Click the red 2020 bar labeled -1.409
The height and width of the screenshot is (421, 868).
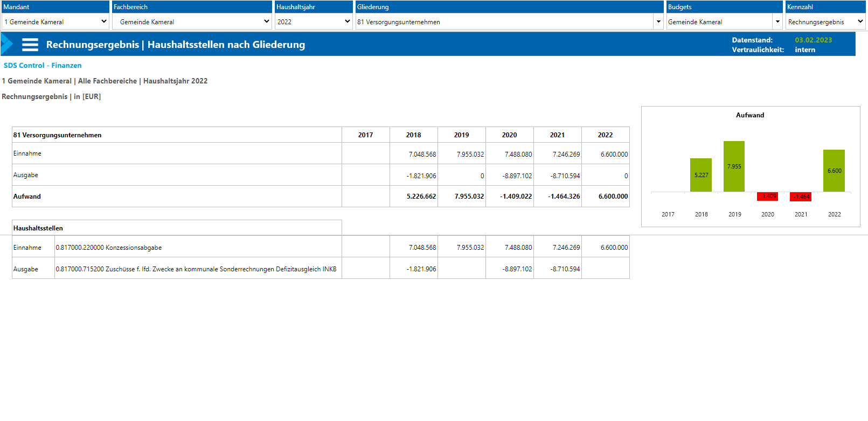click(767, 196)
